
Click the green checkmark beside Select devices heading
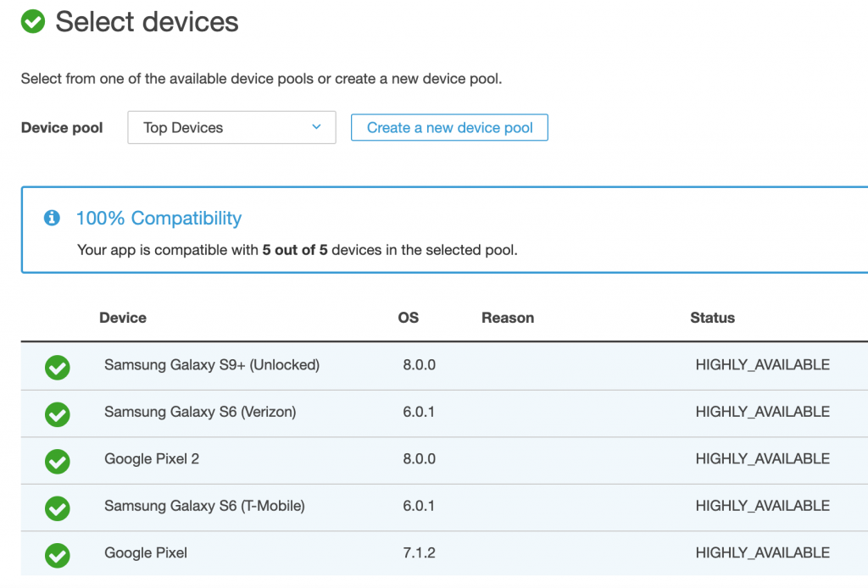click(33, 22)
